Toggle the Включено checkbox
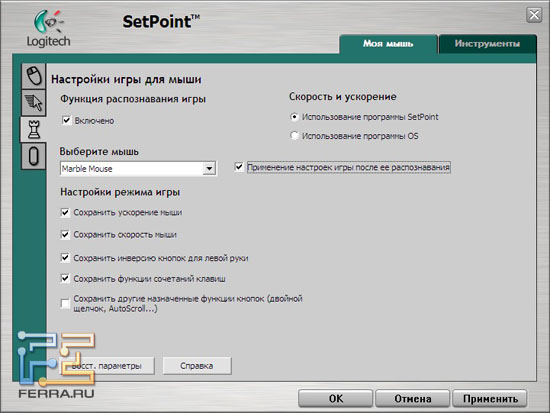Viewport: 550px width, 413px height. click(x=67, y=120)
